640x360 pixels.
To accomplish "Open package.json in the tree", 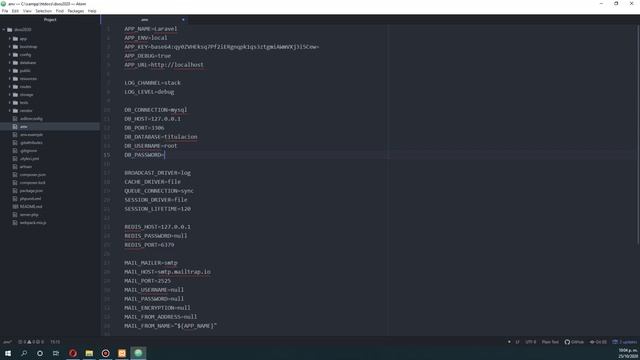I will [x=31, y=191].
